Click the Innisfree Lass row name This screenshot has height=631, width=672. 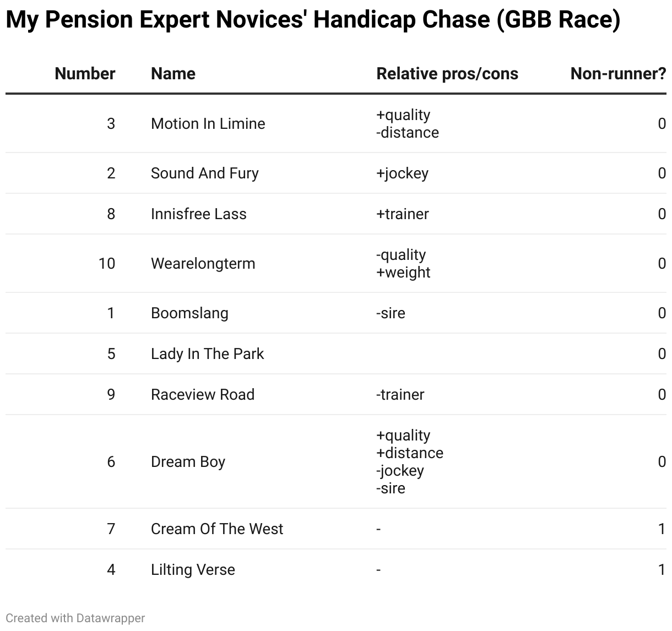(x=198, y=214)
